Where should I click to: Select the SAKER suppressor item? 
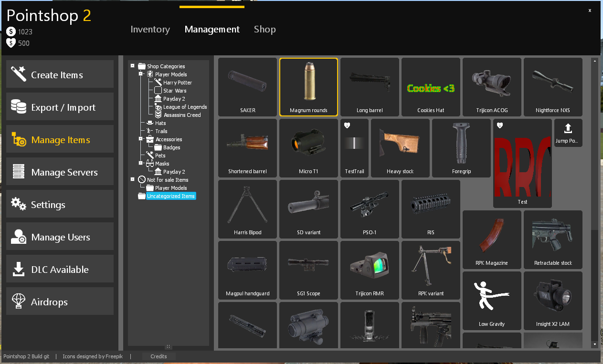248,87
